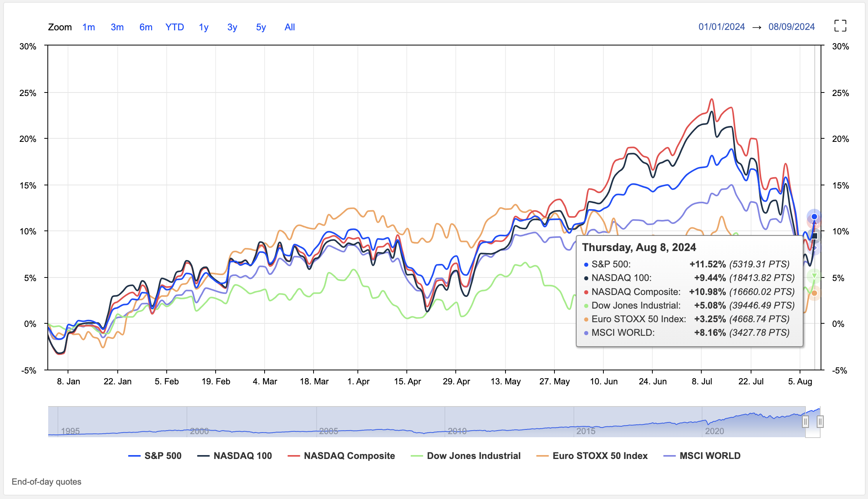Toggle S&P 500 series in legend

coord(155,456)
